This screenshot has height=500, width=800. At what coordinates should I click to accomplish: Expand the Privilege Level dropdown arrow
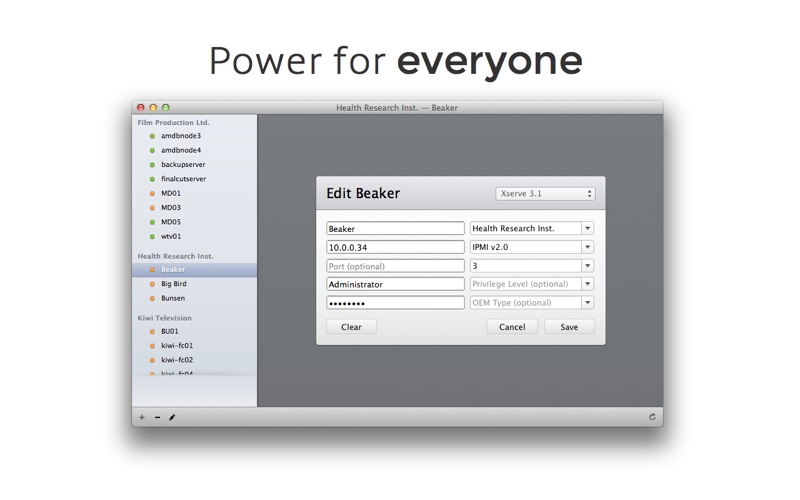[587, 284]
